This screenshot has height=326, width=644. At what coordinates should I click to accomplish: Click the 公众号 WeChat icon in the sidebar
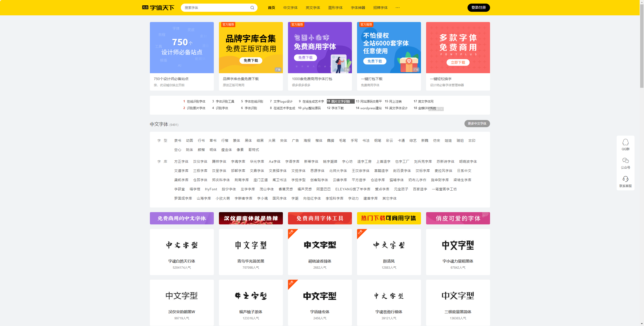coord(626,163)
